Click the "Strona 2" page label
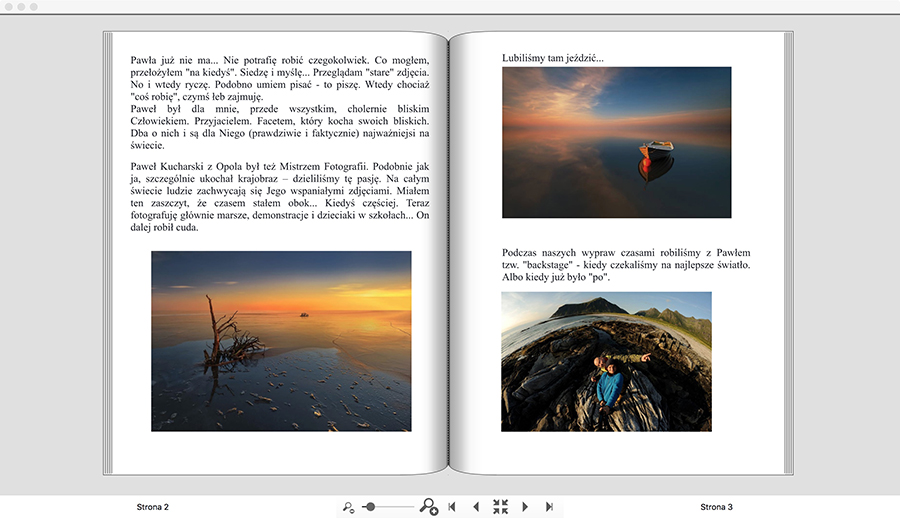 tap(152, 507)
